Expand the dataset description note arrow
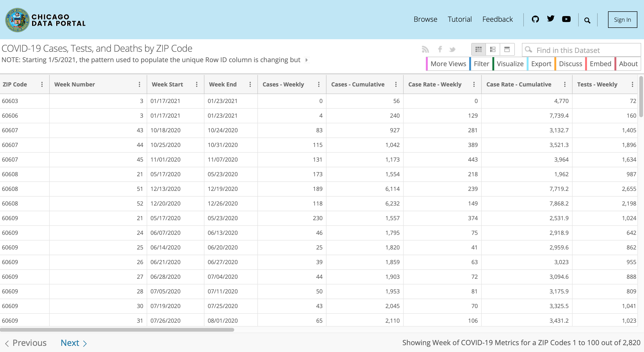 306,60
